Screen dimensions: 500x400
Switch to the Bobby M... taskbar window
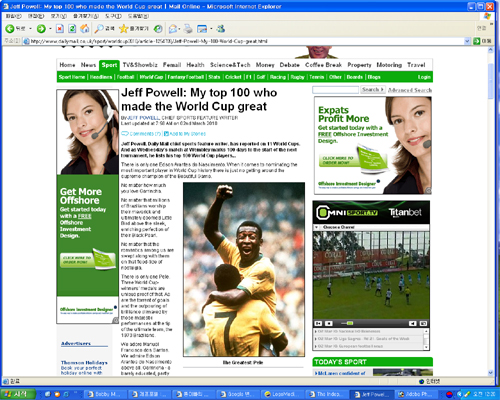pos(104,394)
